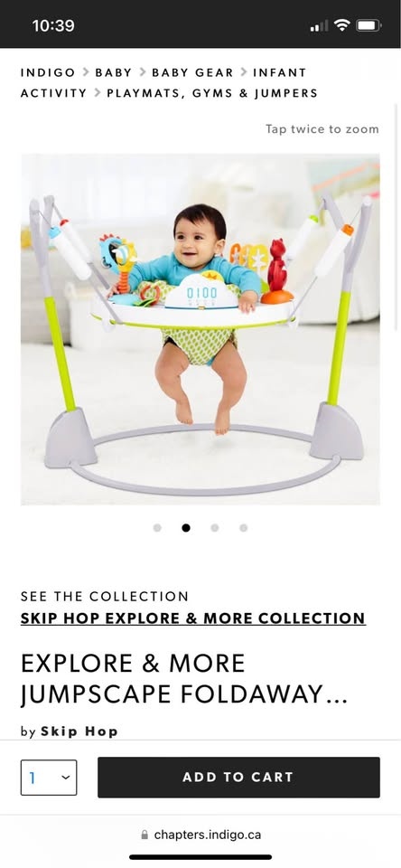Open the quantity dropdown showing 1

tap(49, 778)
